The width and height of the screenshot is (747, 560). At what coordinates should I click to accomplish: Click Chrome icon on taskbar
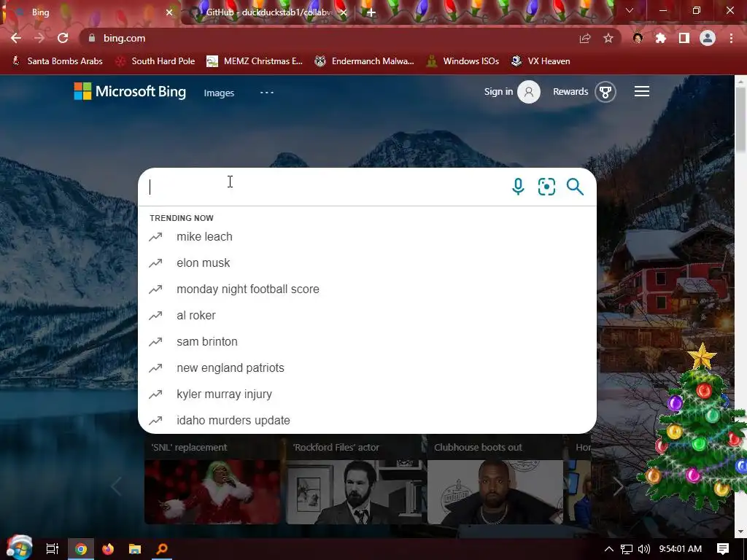point(81,549)
